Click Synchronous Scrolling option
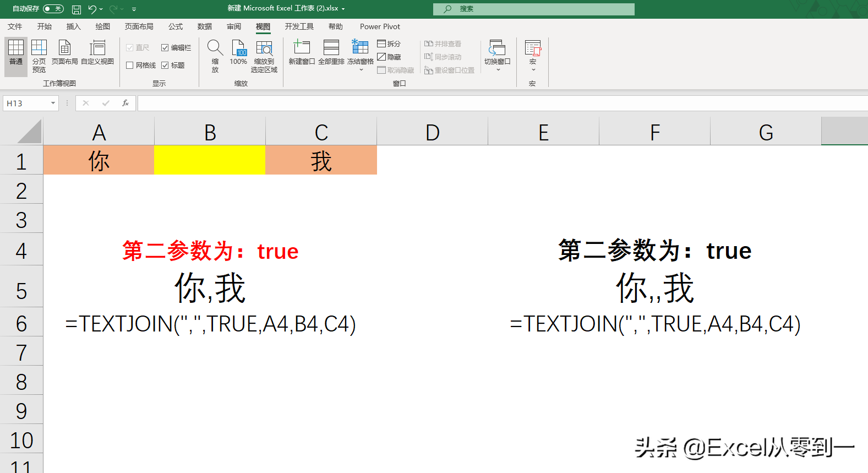This screenshot has height=473, width=868. click(x=443, y=57)
